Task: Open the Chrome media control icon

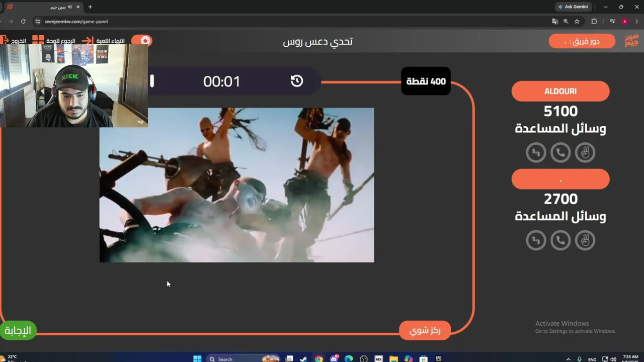Action: [612, 22]
